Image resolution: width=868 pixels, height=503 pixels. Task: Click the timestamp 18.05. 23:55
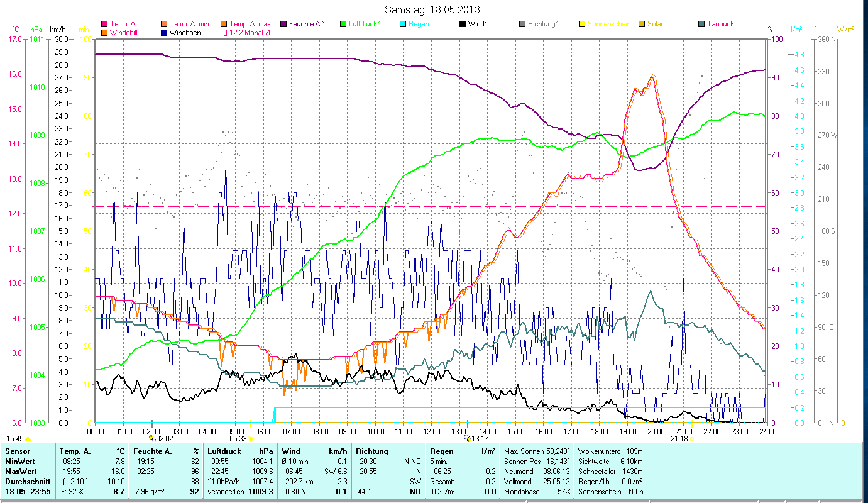point(28,492)
